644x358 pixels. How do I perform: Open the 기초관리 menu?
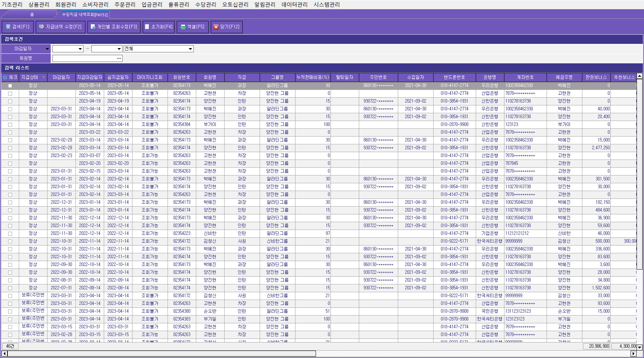(x=12, y=5)
